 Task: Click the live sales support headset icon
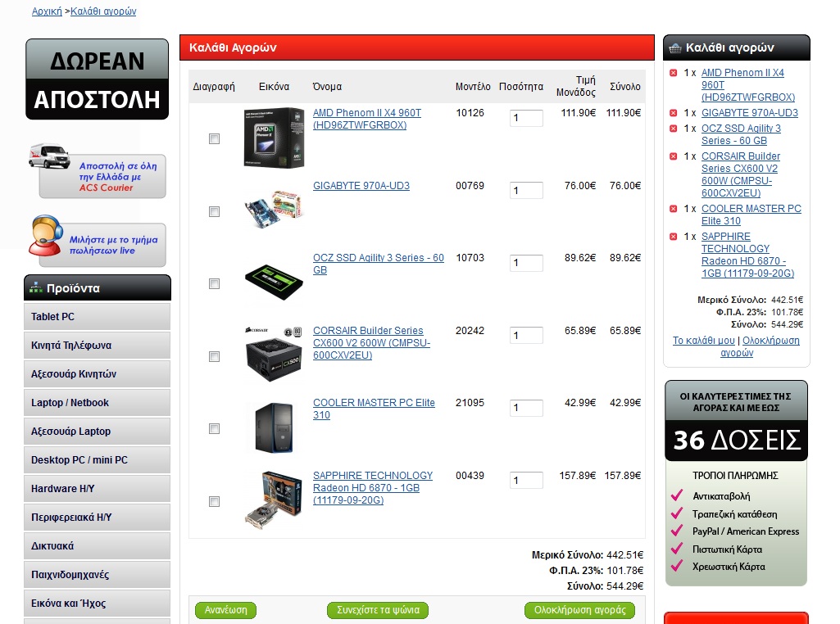(46, 236)
